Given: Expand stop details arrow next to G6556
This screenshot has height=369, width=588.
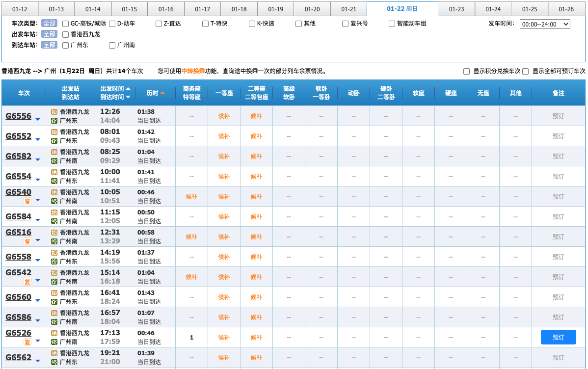Looking at the screenshot, I should click(x=38, y=119).
